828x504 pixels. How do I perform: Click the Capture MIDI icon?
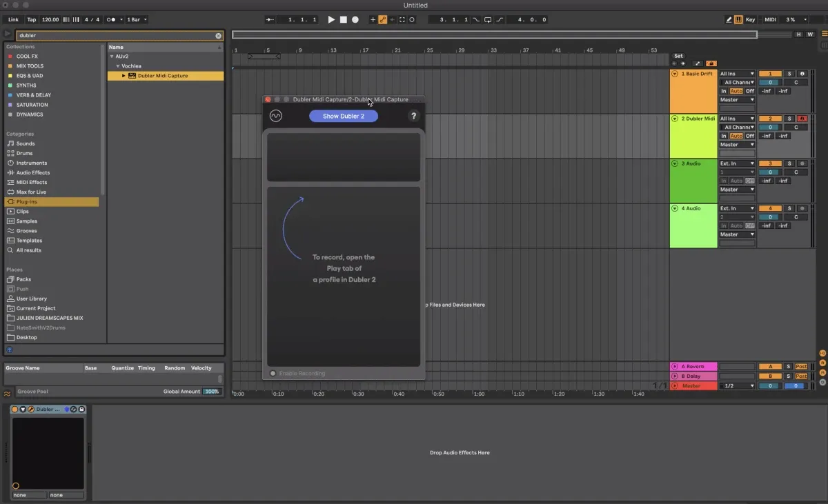tap(402, 20)
